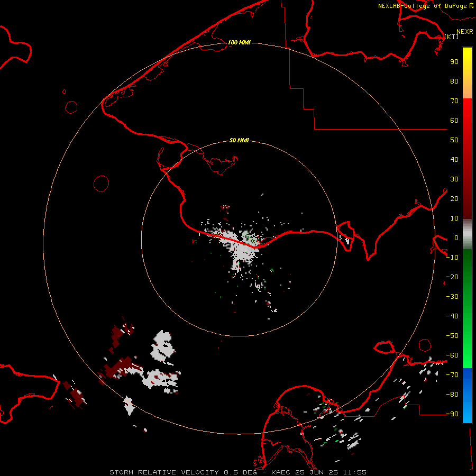Click the 30 value on the color scale

pyautogui.click(x=454, y=179)
